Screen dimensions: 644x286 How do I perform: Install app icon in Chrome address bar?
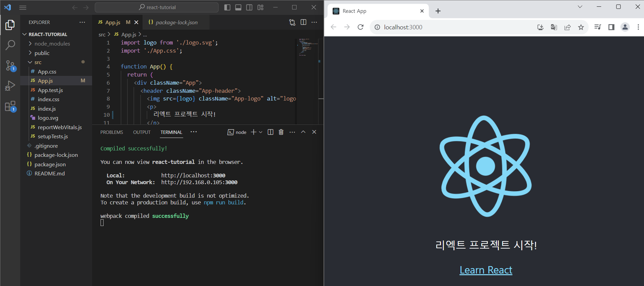pos(540,27)
